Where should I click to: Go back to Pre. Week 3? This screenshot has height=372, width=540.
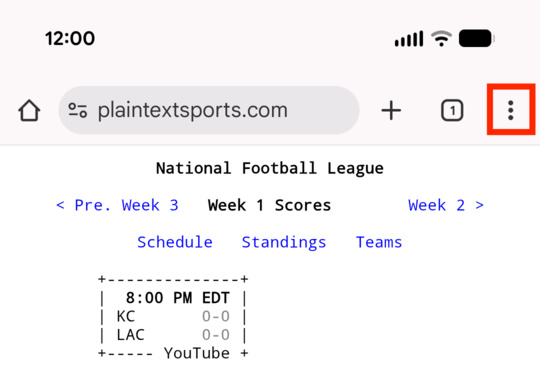click(117, 205)
